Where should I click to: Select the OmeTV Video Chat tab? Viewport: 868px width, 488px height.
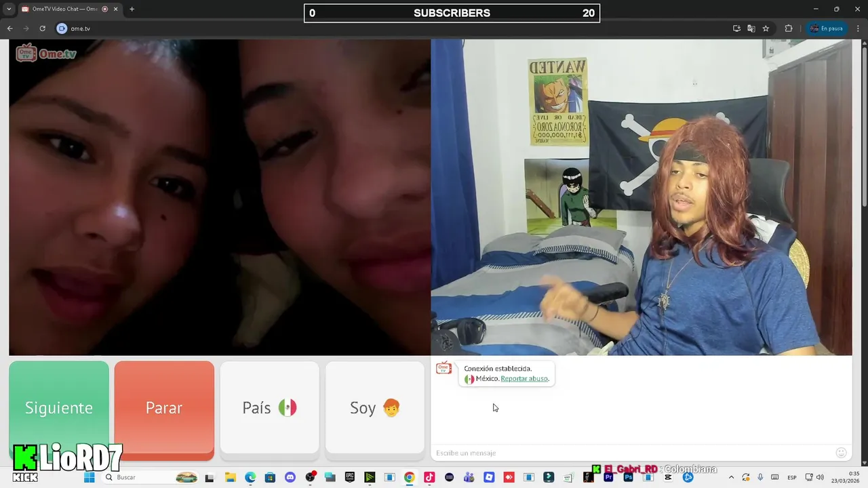[71, 9]
